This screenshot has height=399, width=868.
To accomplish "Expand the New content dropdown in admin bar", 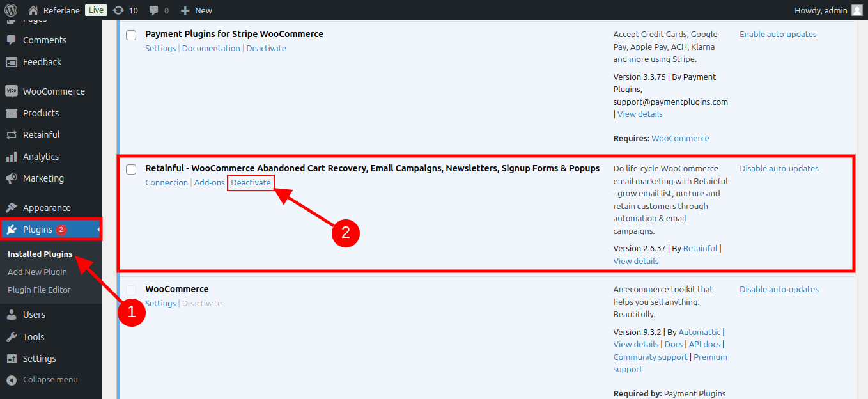I will (196, 10).
